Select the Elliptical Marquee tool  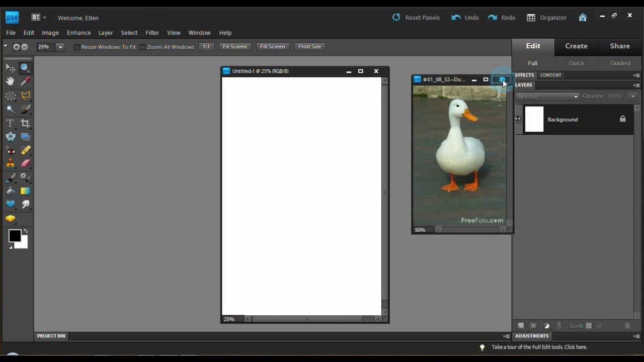click(10, 96)
